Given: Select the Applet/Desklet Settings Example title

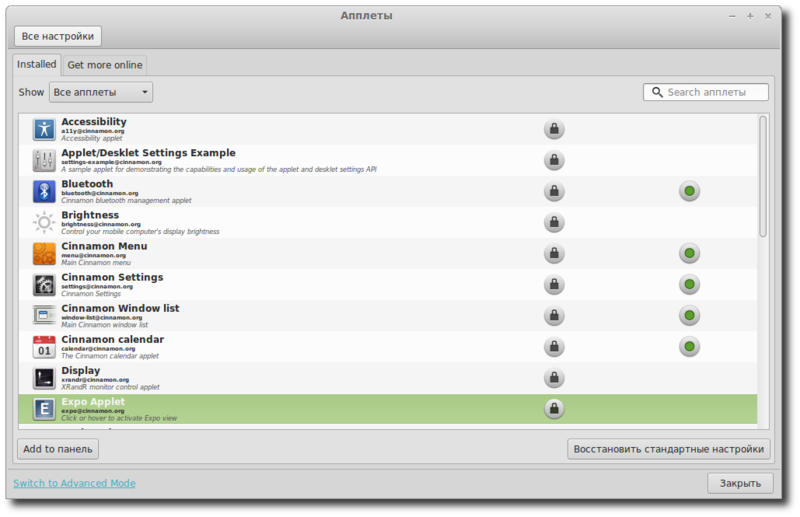Looking at the screenshot, I should pyautogui.click(x=148, y=153).
